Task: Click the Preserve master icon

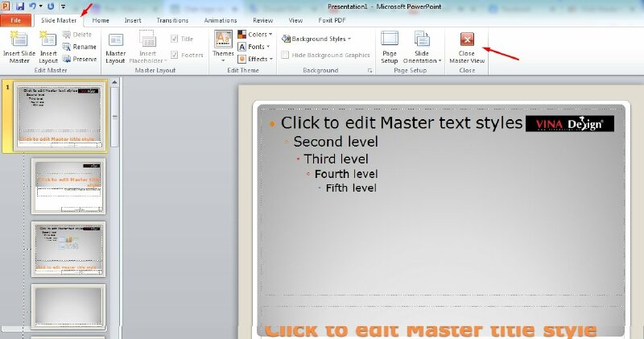Action: click(79, 59)
